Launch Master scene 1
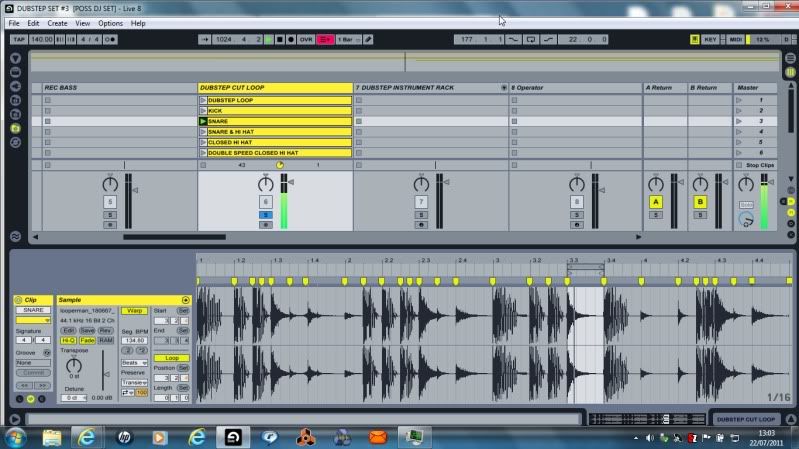The width and height of the screenshot is (799, 449). pos(740,100)
